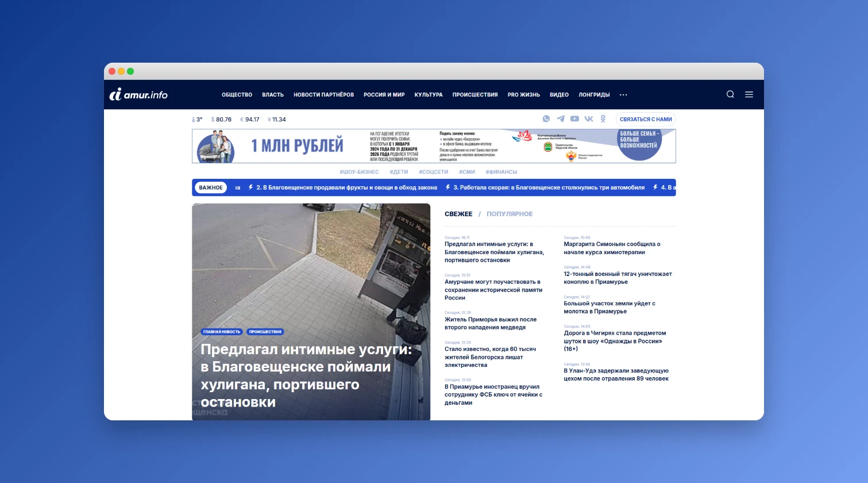The image size is (868, 483).
Task: Select the СВЕЖЕЕ tab
Action: (458, 214)
